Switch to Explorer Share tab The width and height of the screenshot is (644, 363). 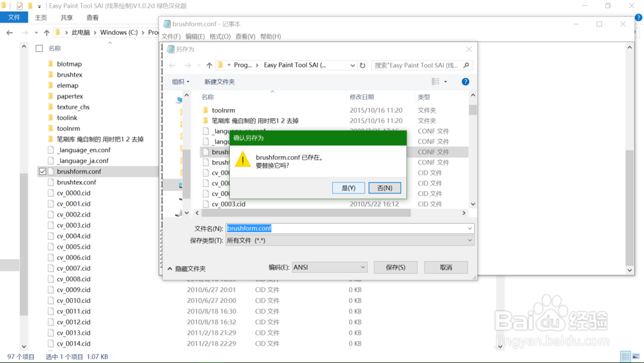click(x=66, y=17)
